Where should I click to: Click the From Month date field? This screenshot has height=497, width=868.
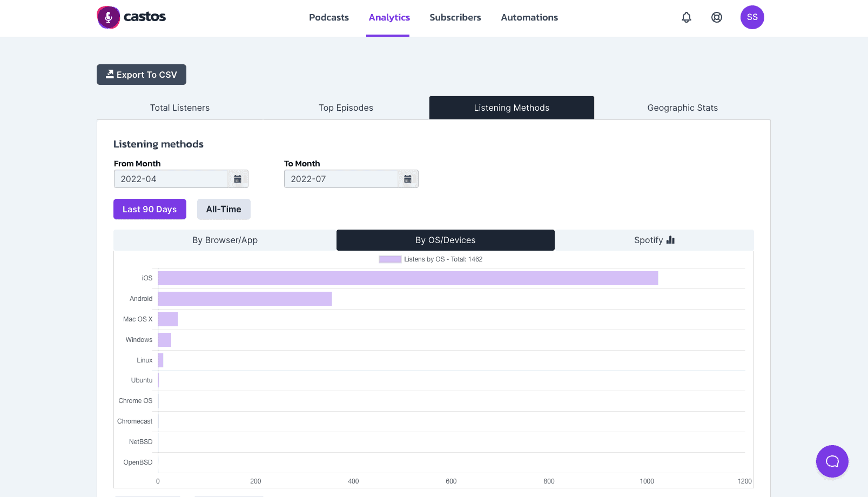tap(171, 179)
